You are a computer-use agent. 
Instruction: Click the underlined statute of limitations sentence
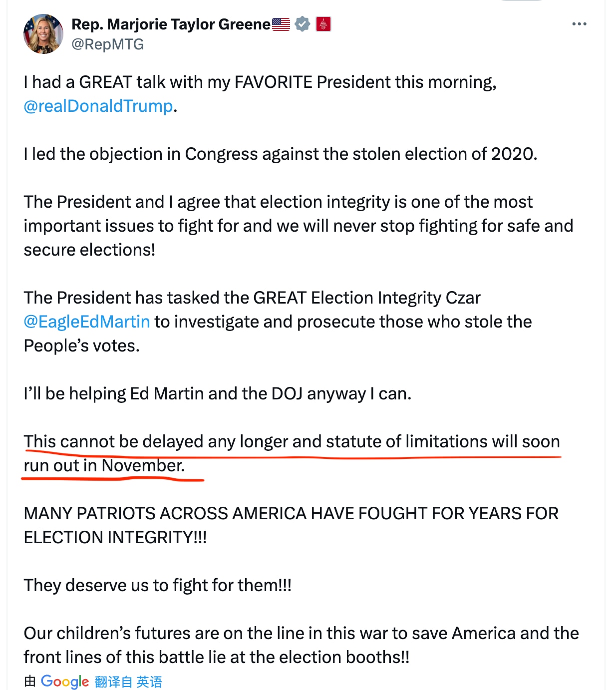point(292,453)
